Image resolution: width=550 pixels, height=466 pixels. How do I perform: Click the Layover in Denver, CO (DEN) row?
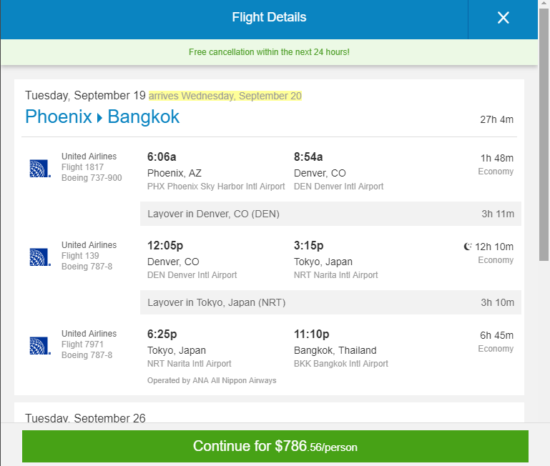pos(330,214)
